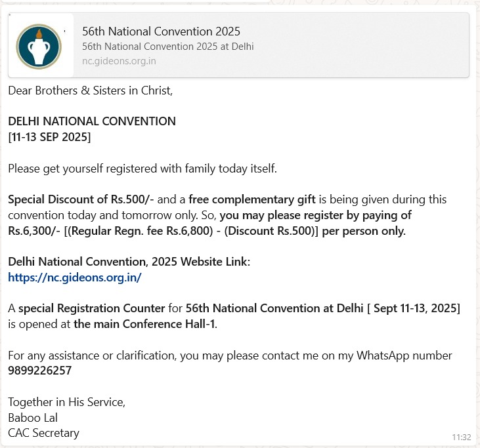Click the sender name 'Baboo Lal'
The width and height of the screenshot is (480, 448).
[33, 417]
